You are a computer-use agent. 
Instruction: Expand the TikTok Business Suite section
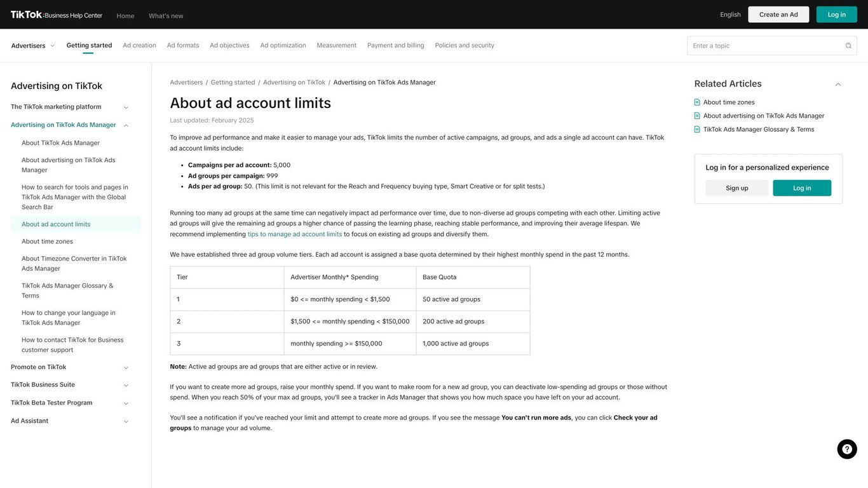point(126,385)
